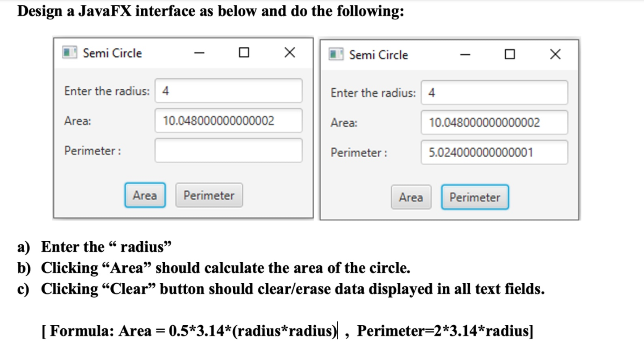Image resolution: width=644 pixels, height=345 pixels.
Task: Click the right window's Area output field
Action: 494,123
